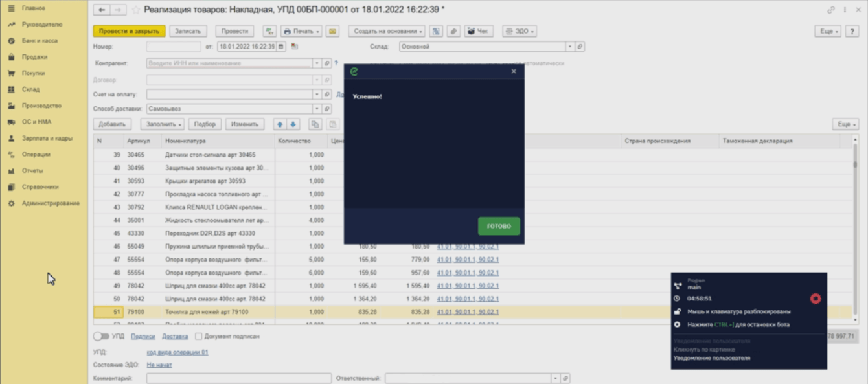Image resolution: width=868 pixels, height=384 pixels.
Task: Add document to favorites with star icon
Action: pyautogui.click(x=136, y=10)
